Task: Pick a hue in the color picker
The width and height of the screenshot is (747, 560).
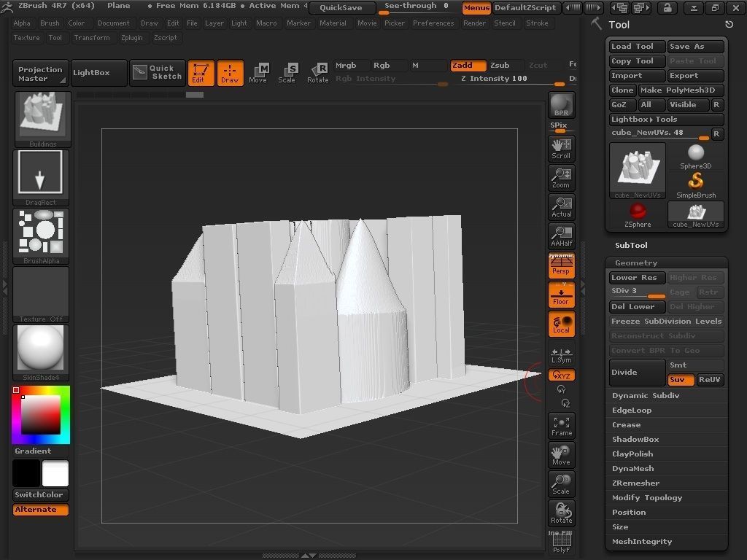Action: 41,415
